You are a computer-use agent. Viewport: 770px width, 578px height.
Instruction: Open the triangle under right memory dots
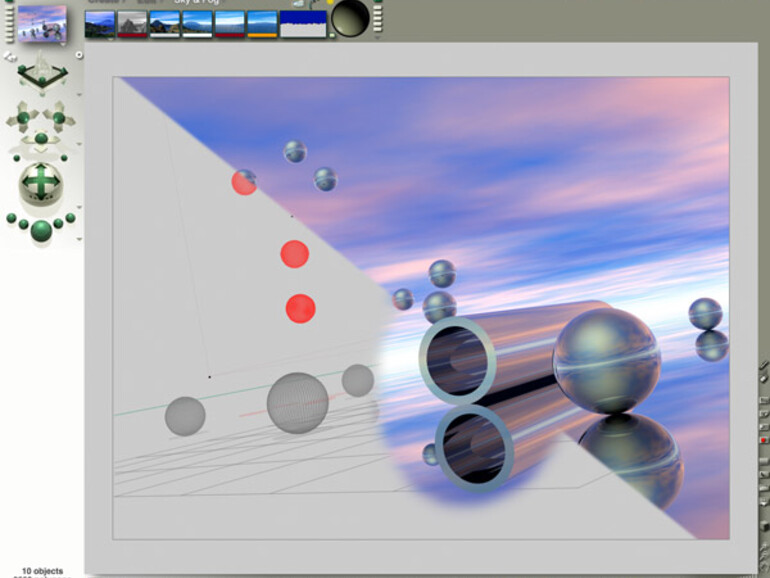point(378,37)
